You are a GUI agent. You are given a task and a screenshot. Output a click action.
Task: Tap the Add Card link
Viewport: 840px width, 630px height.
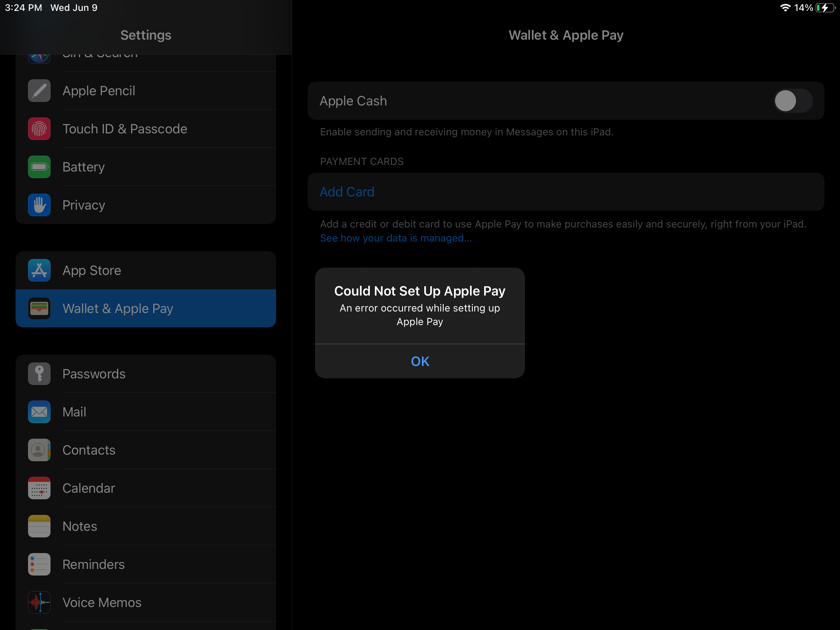[x=347, y=192]
